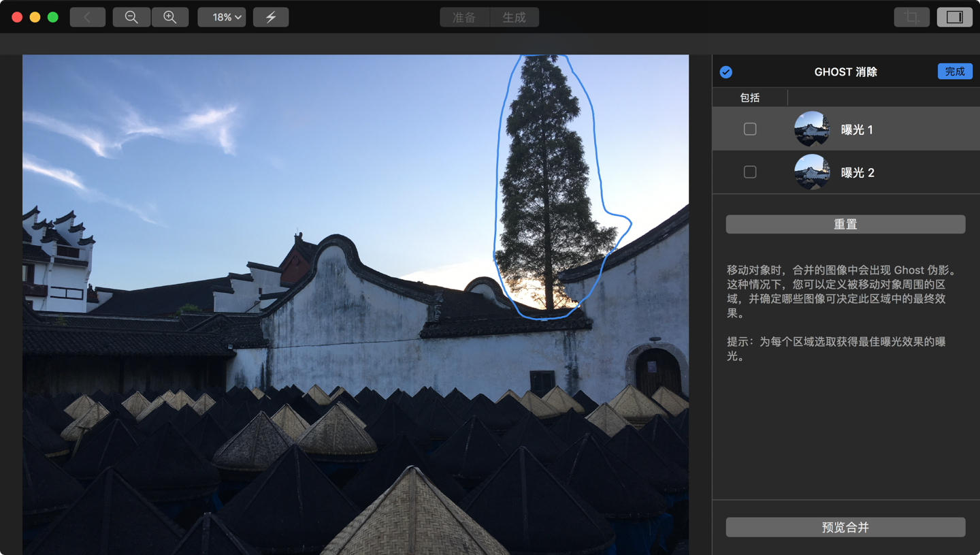Select the 曝光 1 thumbnail
Viewport: 980px width, 555px height.
[812, 129]
